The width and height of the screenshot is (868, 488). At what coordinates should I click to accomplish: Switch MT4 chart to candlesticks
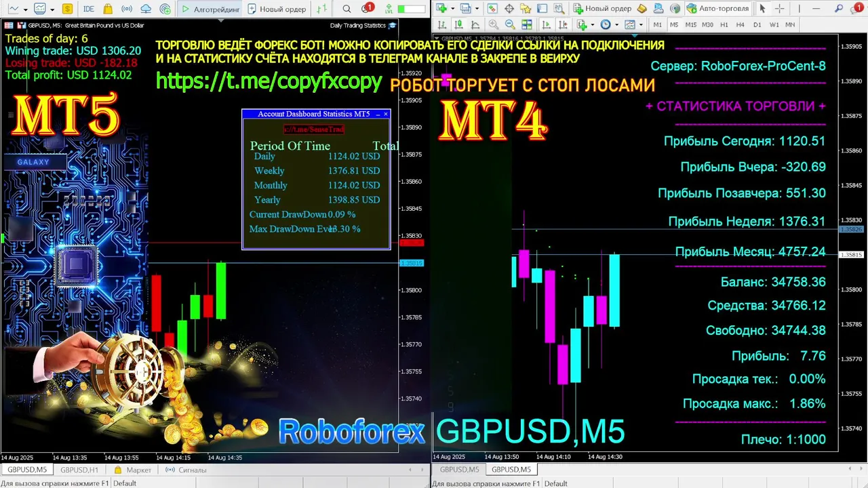458,24
